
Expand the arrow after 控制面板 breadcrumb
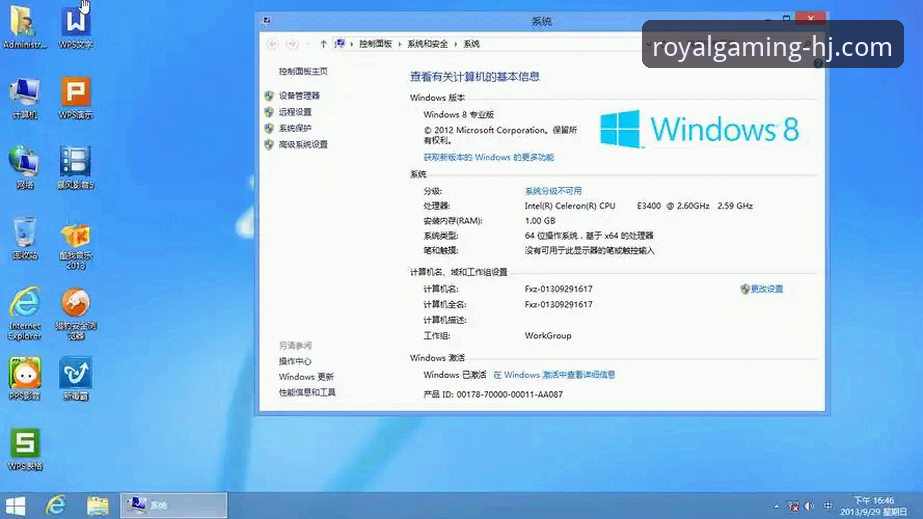coord(399,44)
